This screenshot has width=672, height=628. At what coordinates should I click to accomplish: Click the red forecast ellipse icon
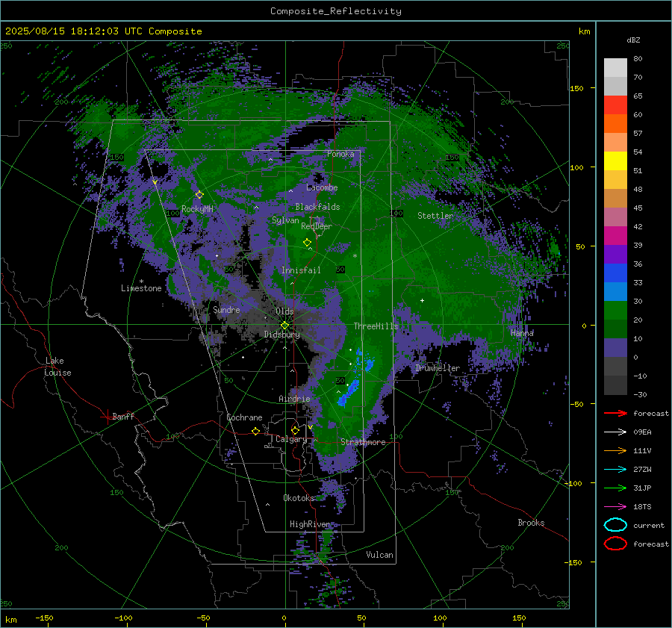pyautogui.click(x=615, y=544)
